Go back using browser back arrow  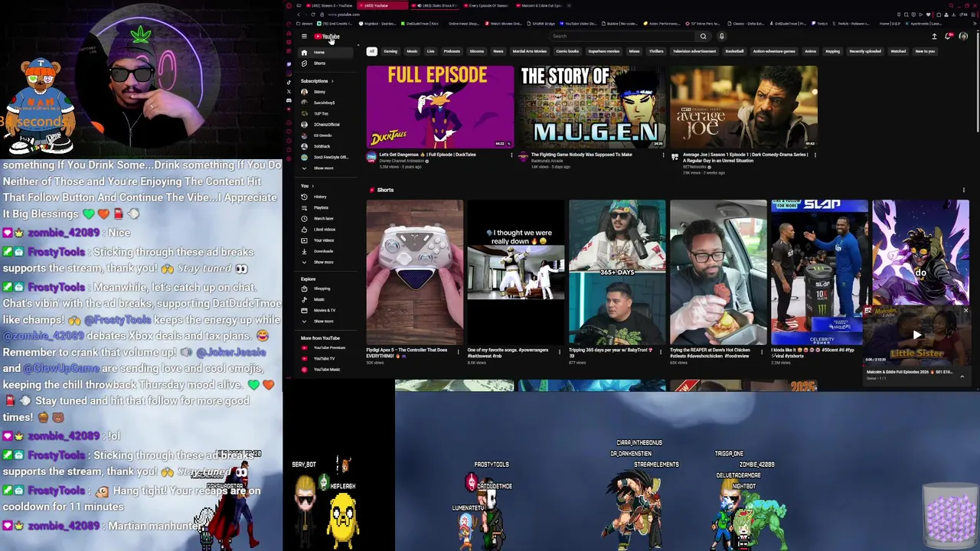point(299,15)
